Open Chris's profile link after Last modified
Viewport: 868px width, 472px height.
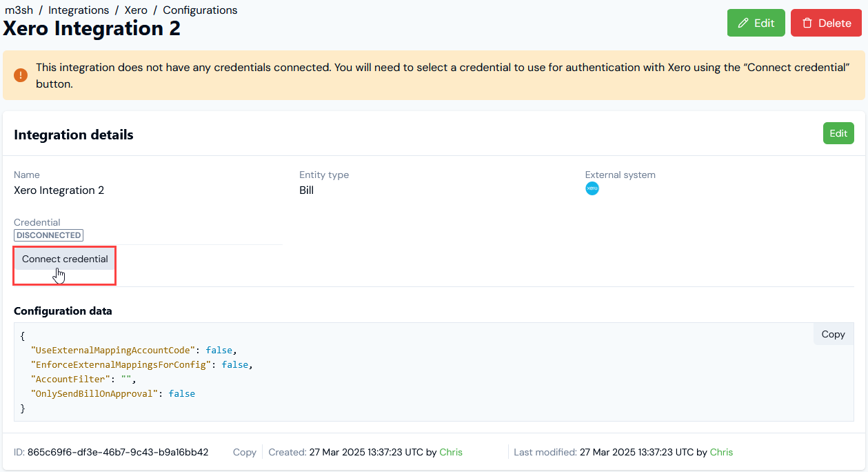[x=721, y=452]
